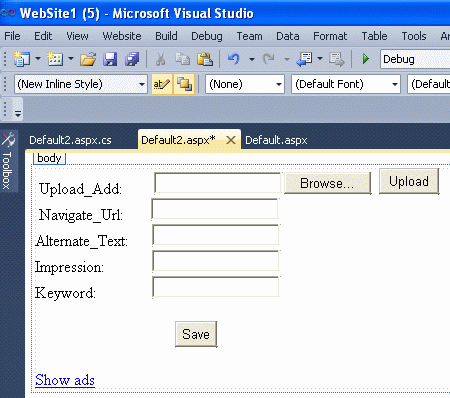Select the Impression: label text
The image size is (450, 398).
click(x=70, y=267)
